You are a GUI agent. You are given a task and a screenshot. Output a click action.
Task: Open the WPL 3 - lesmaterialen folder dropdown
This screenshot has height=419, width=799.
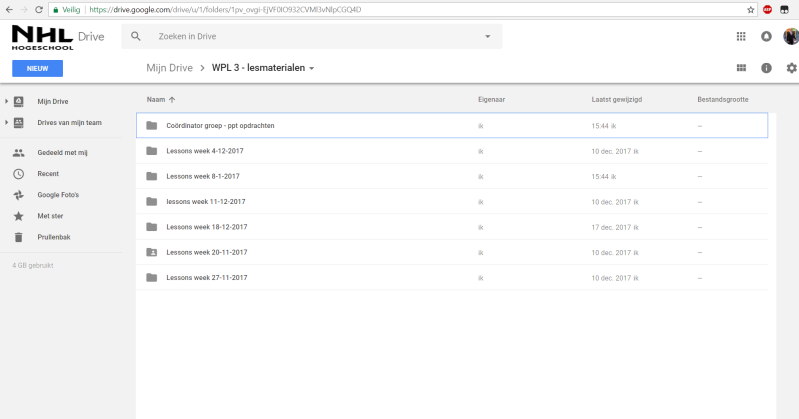coord(311,68)
